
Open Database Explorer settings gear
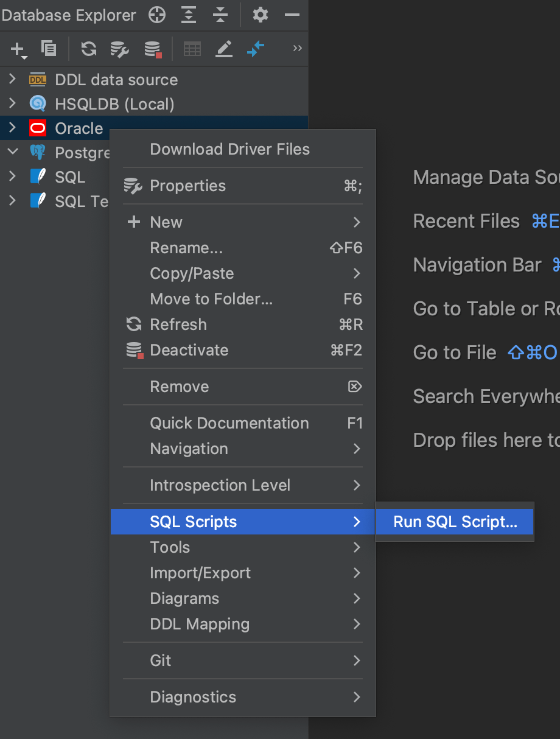pyautogui.click(x=261, y=15)
